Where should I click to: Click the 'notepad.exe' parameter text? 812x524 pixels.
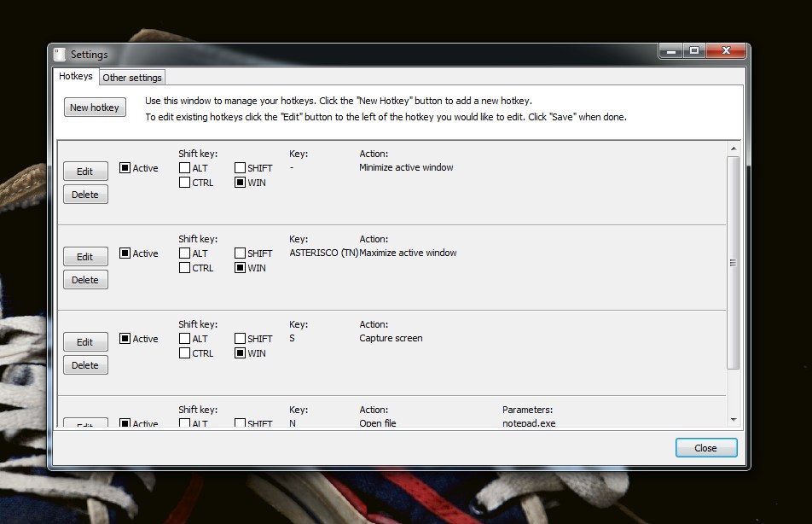[x=529, y=423]
